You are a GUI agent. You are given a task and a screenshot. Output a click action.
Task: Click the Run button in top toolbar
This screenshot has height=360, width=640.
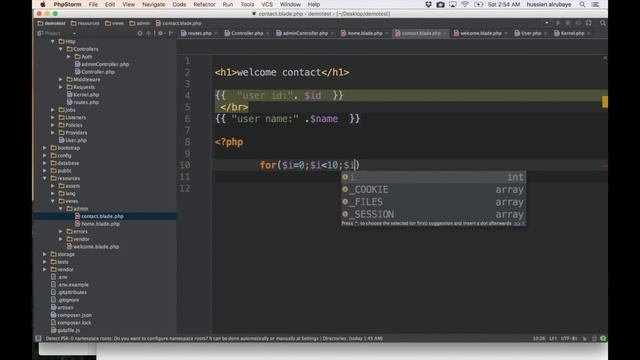[558, 23]
